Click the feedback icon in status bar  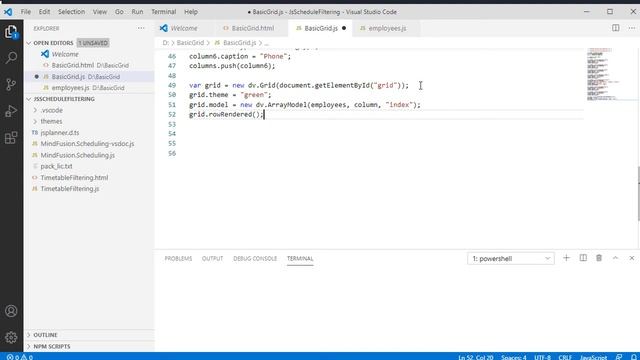619,357
